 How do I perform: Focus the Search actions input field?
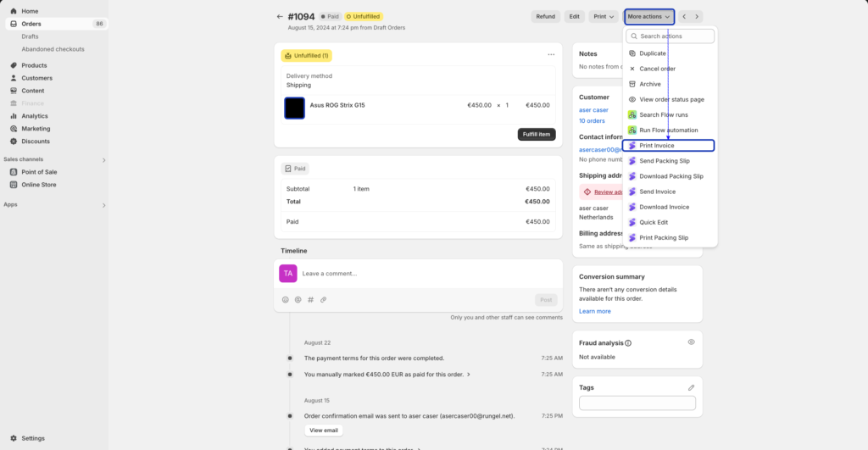click(x=670, y=36)
